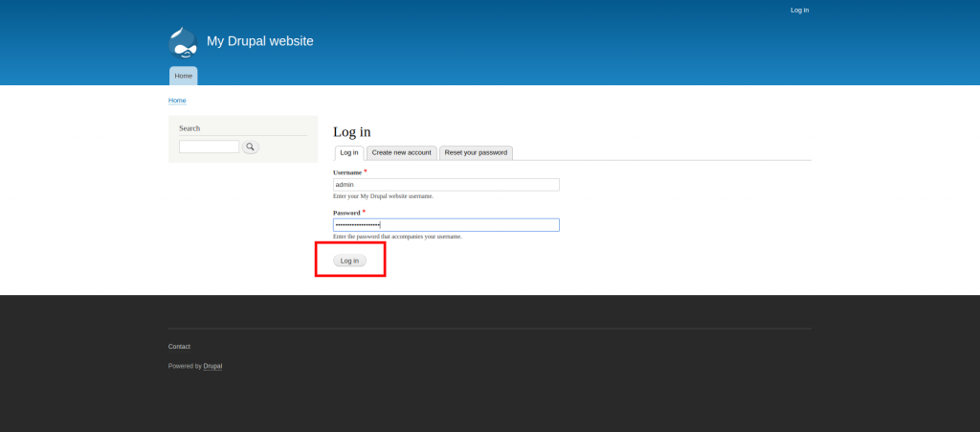Open the Log in link in top-right header
980x432 pixels.
[x=799, y=10]
